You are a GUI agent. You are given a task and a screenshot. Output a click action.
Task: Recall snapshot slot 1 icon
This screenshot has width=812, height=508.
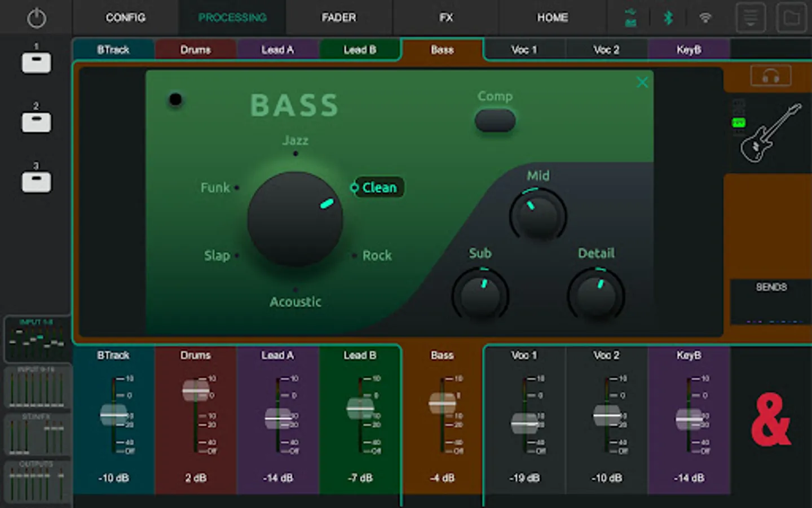point(36,62)
